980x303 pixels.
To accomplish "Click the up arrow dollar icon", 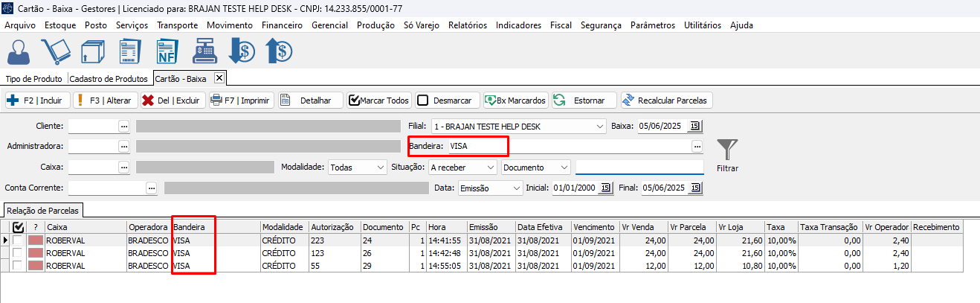I will click(279, 51).
